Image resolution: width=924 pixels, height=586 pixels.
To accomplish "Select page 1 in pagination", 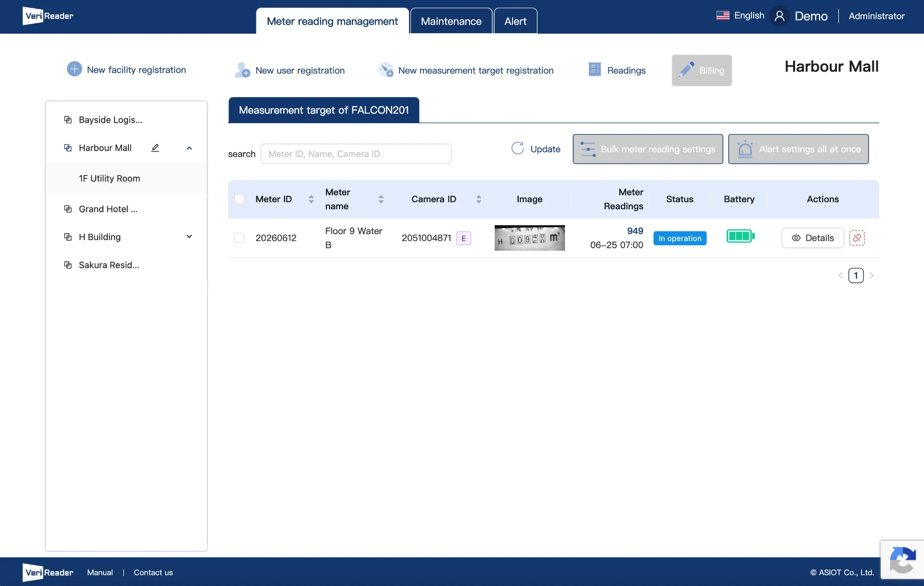I will pyautogui.click(x=856, y=276).
